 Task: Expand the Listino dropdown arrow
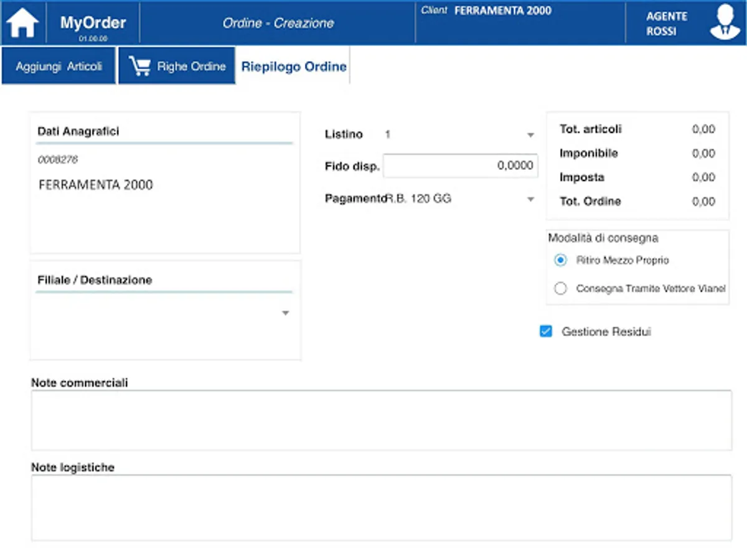pyautogui.click(x=530, y=135)
